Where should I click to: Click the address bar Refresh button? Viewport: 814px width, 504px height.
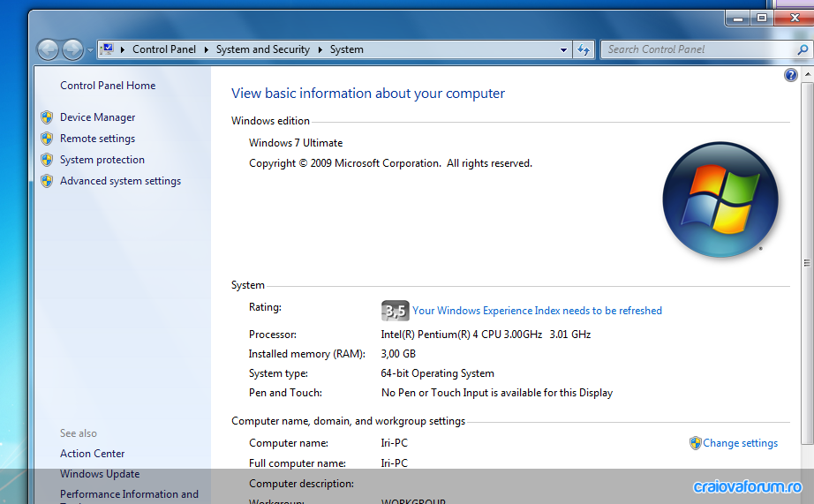click(x=584, y=49)
